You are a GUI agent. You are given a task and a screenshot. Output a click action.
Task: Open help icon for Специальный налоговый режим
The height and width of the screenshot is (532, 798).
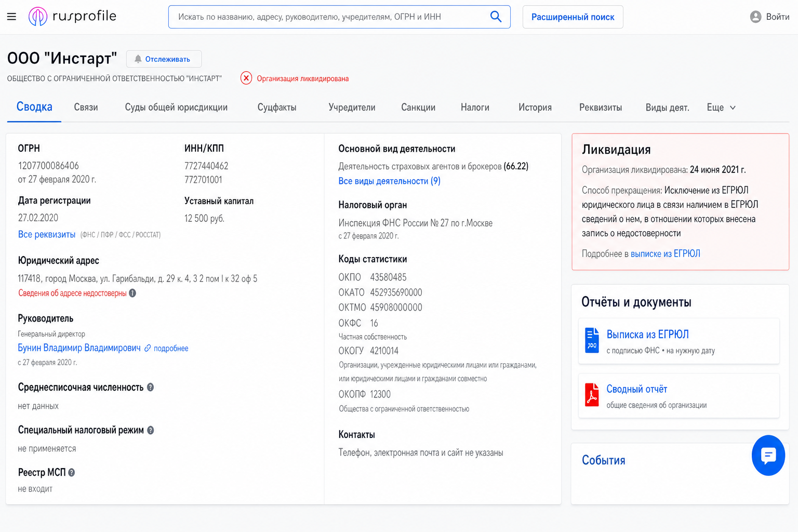click(x=151, y=430)
